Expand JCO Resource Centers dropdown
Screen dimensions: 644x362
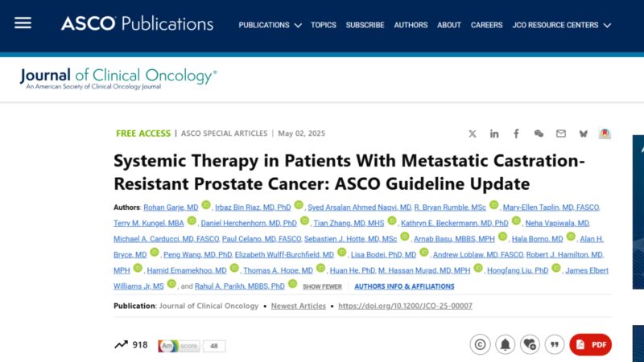pyautogui.click(x=561, y=25)
